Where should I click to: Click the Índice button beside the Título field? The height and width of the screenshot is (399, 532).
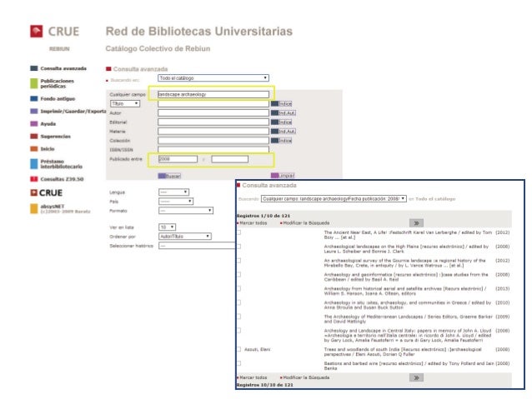pos(281,103)
